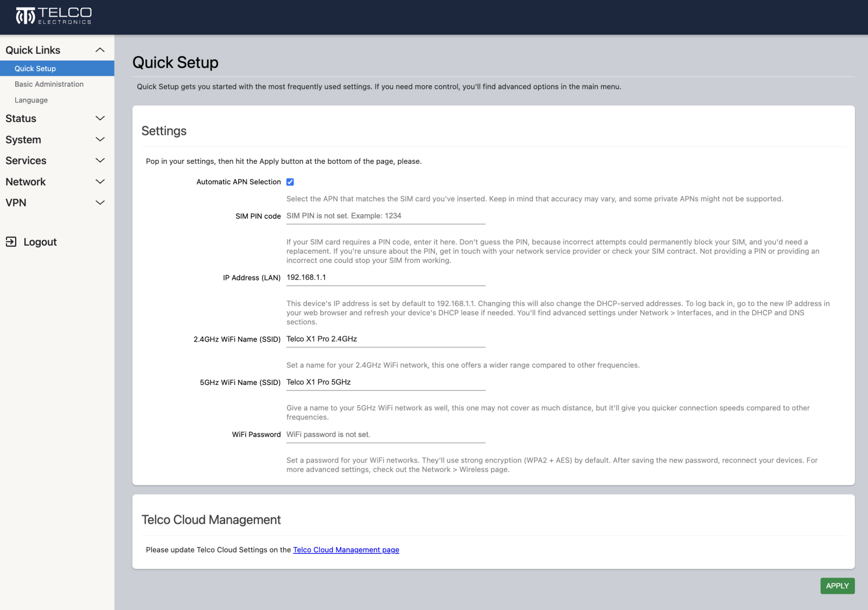868x610 pixels.
Task: Focus the SIM PIN code field
Action: 386,216
